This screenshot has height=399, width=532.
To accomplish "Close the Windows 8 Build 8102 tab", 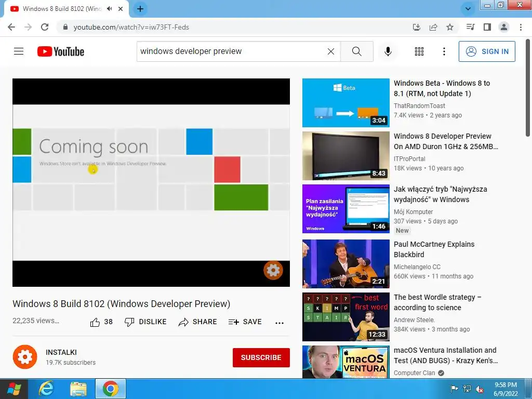I will (x=121, y=9).
